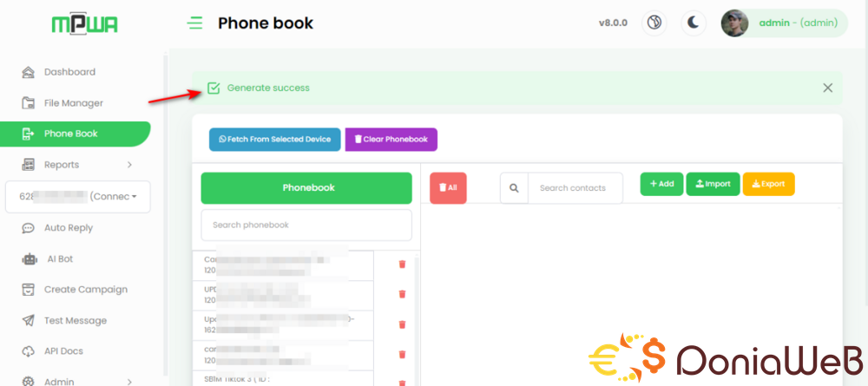Screen dimensions: 868x386
Task: Click the v8.0.0 version label
Action: coord(613,23)
